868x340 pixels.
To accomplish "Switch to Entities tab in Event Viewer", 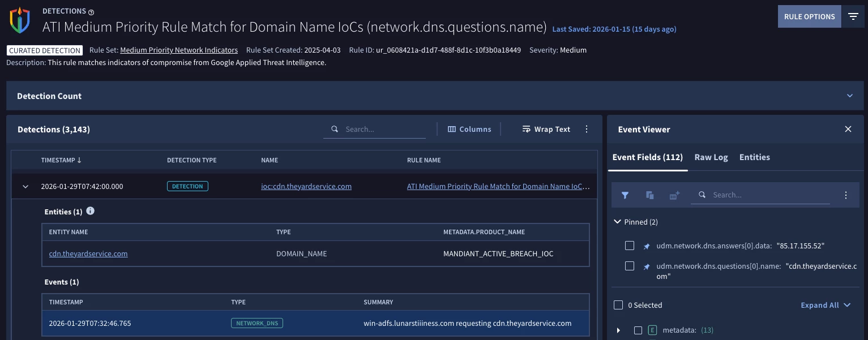I will 755,157.
